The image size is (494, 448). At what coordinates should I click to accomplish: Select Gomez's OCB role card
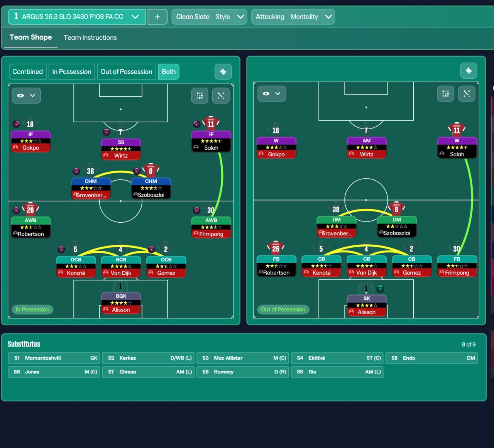[x=166, y=267]
